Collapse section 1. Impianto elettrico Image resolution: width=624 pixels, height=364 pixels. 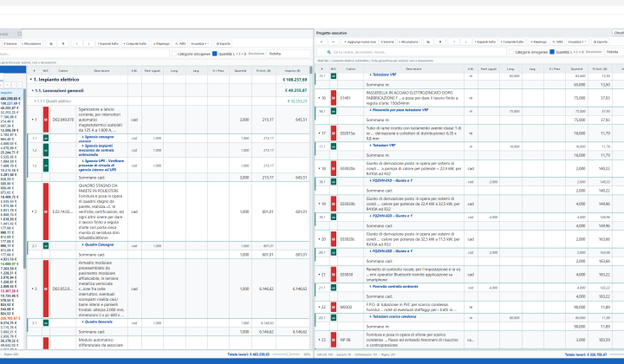tap(31, 80)
